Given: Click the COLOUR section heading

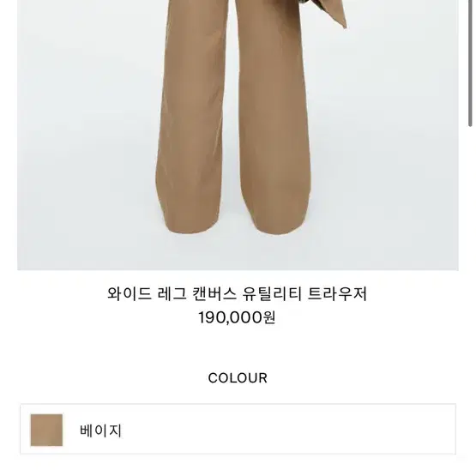Looking at the screenshot, I should (238, 378).
